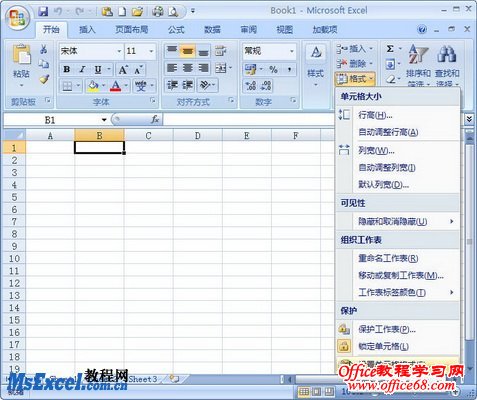Toggle Underline formatting
This screenshot has width=477, height=400.
[98, 69]
